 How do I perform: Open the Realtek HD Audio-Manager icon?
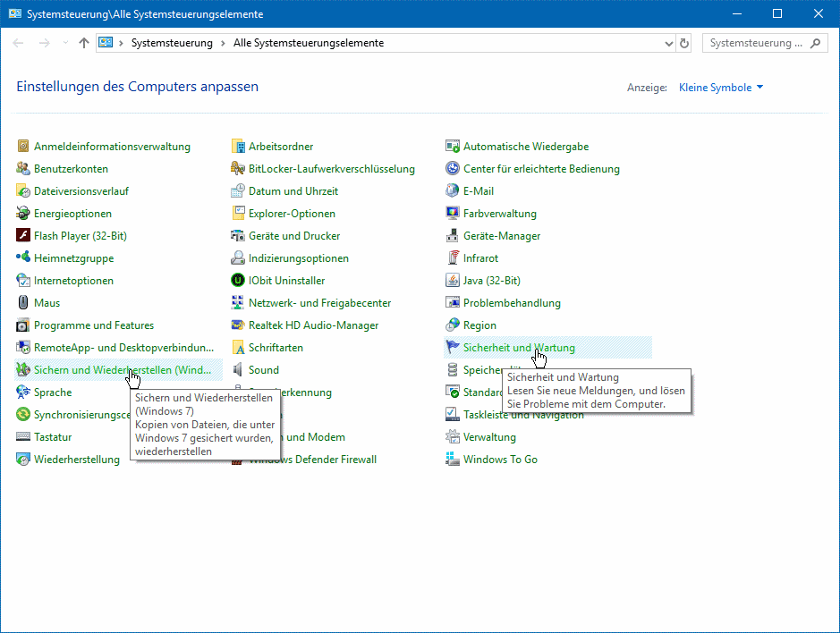pyautogui.click(x=238, y=325)
